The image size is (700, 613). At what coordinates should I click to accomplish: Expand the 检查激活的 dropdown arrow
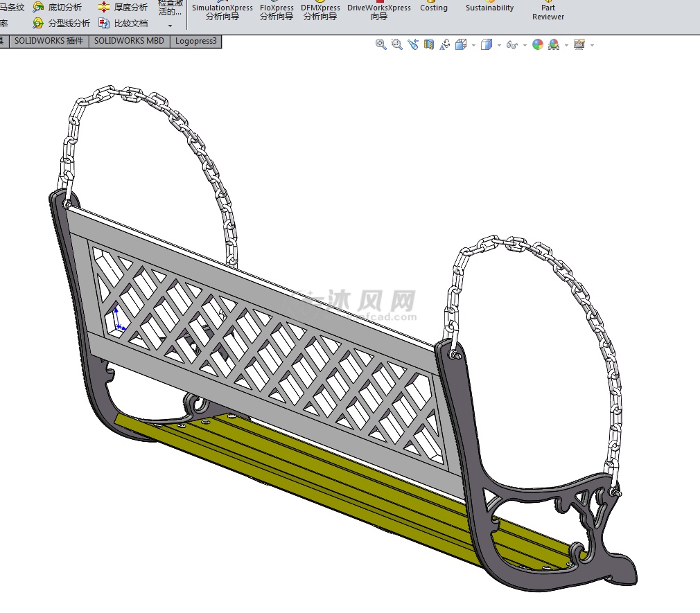(170, 26)
